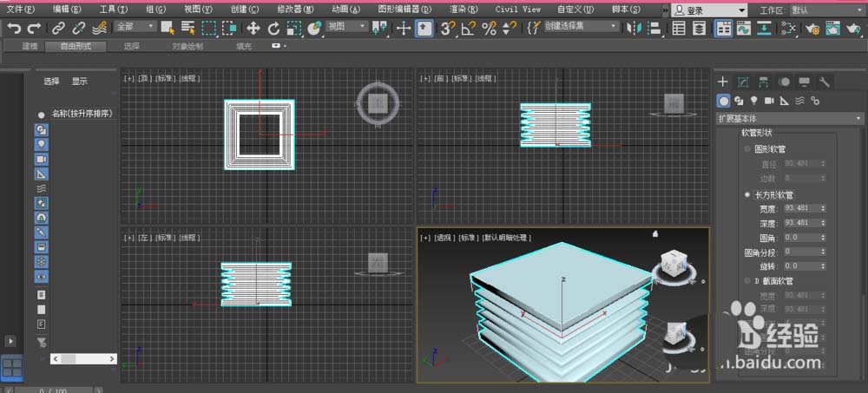Image resolution: width=868 pixels, height=393 pixels.
Task: Open the 创建选择集 dropdown
Action: [x=582, y=27]
